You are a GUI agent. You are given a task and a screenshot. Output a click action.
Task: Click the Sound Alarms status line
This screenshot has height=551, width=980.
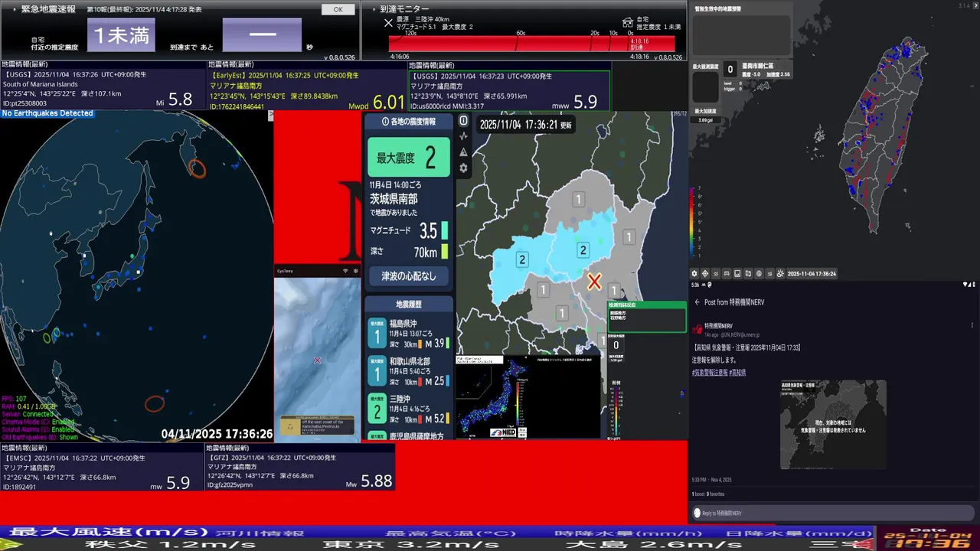(38, 429)
